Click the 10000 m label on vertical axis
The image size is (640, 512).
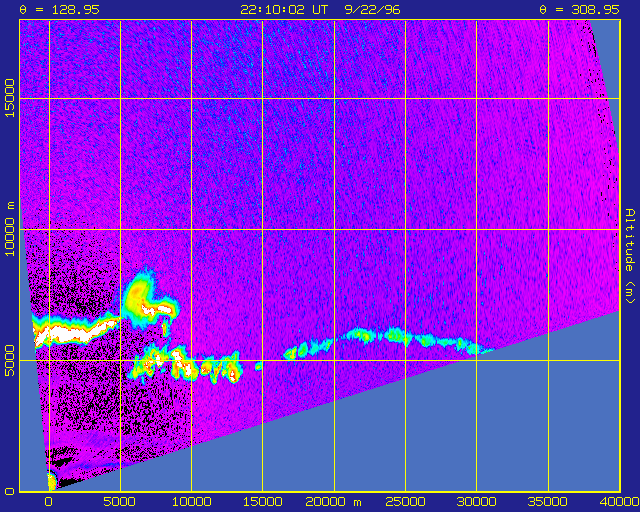tap(9, 229)
